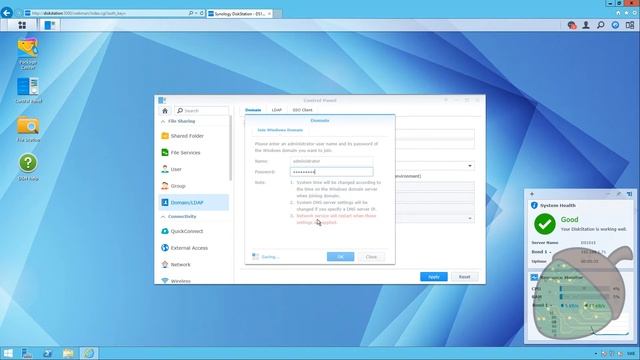Select Domain/LDAP in the sidebar

pyautogui.click(x=193, y=202)
